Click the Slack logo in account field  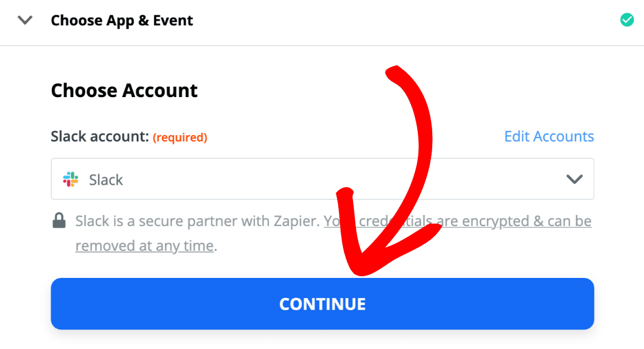pos(71,179)
